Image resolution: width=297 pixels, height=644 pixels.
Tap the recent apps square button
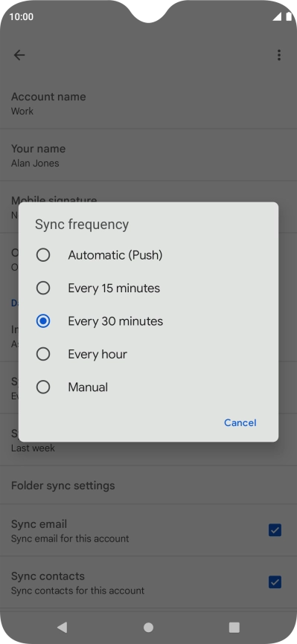[234, 627]
